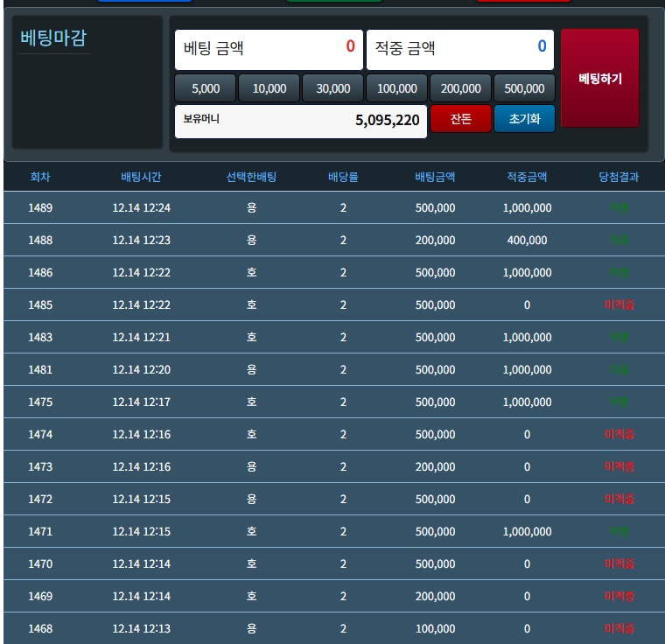The height and width of the screenshot is (644, 665).
Task: Click the 미적중 result in round 1485
Action: pos(619,305)
